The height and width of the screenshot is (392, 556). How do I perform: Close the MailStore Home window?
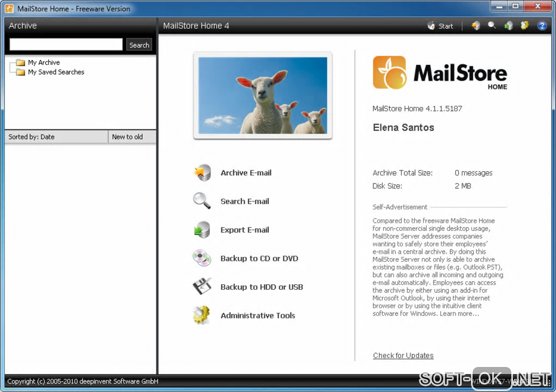[x=537, y=6]
